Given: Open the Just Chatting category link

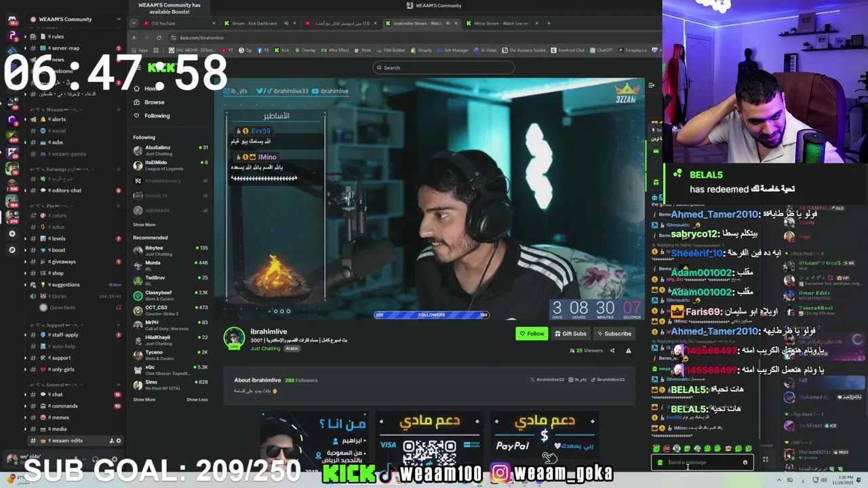Looking at the screenshot, I should 265,348.
